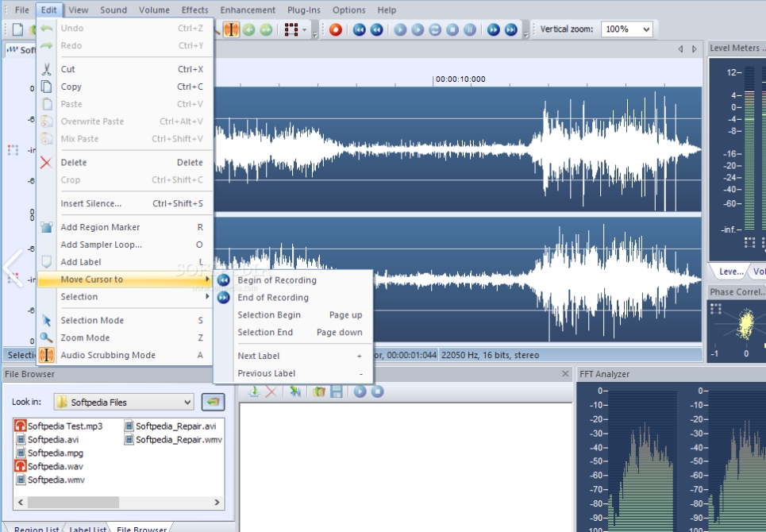Viewport: 766px width, 532px height.
Task: Choose Copy from the Edit menu
Action: (x=125, y=87)
